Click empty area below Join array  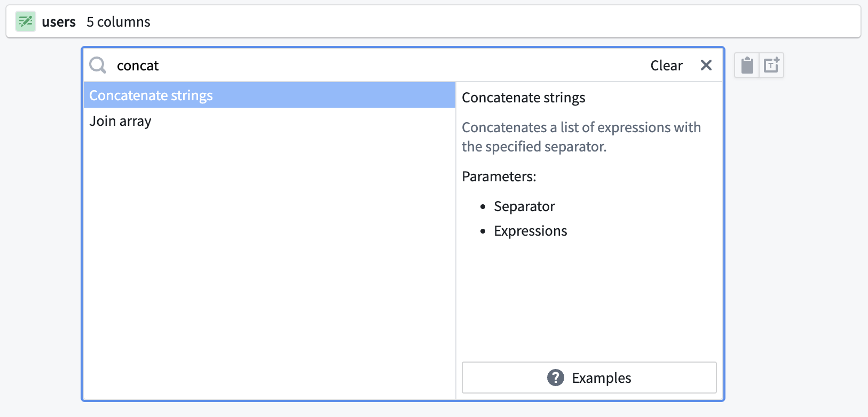point(269,256)
